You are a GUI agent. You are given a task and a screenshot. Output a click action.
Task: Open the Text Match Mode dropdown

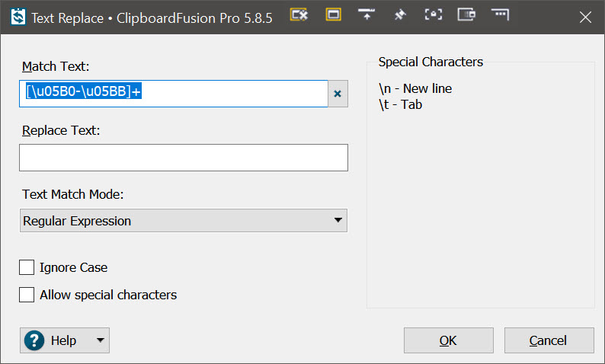coord(183,221)
